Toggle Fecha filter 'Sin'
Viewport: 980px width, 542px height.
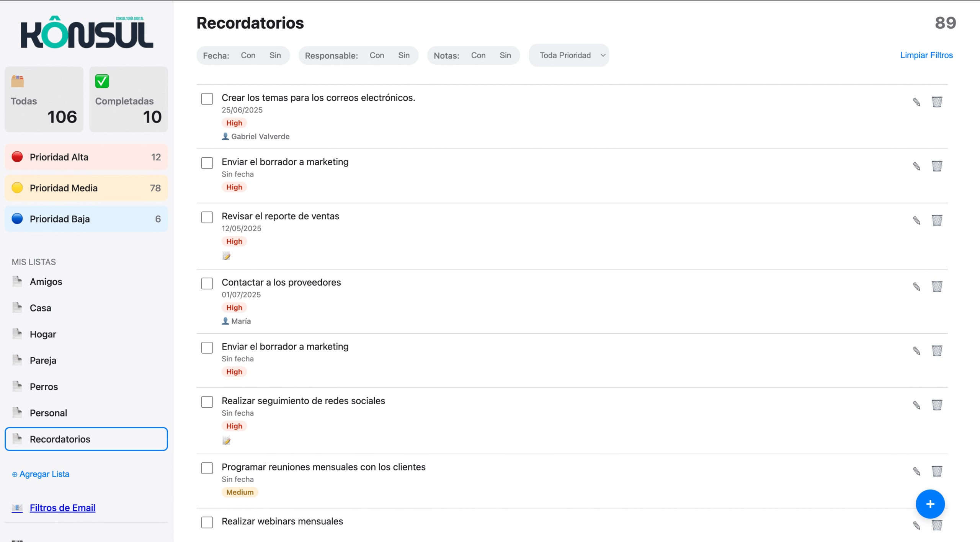(x=275, y=56)
